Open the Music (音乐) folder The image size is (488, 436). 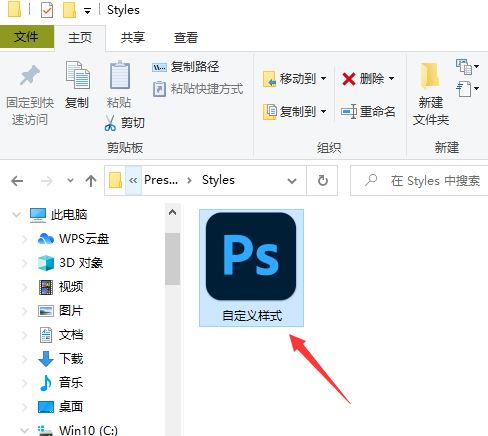(61, 383)
